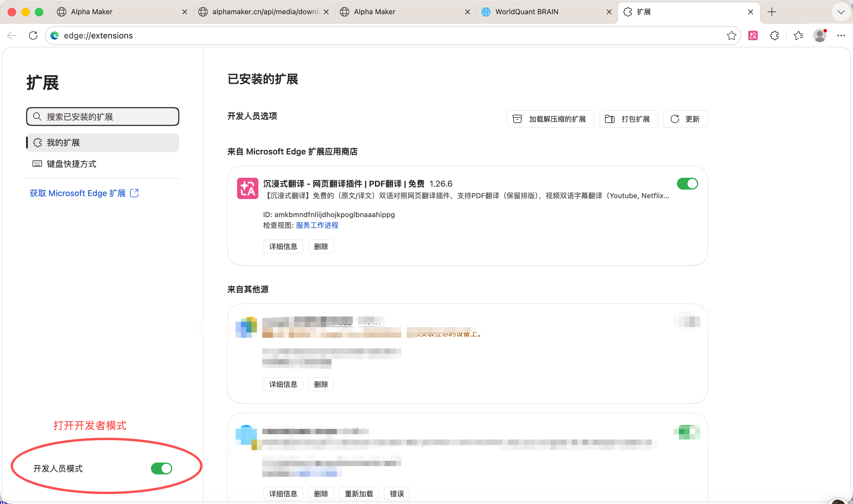
Task: Disable the 沉浸式翻译 extension toggle
Action: pos(687,184)
